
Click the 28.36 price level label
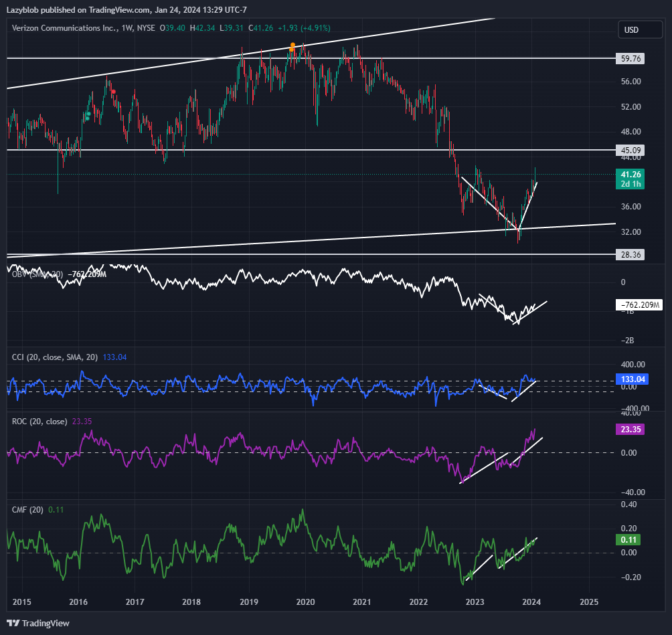point(630,255)
